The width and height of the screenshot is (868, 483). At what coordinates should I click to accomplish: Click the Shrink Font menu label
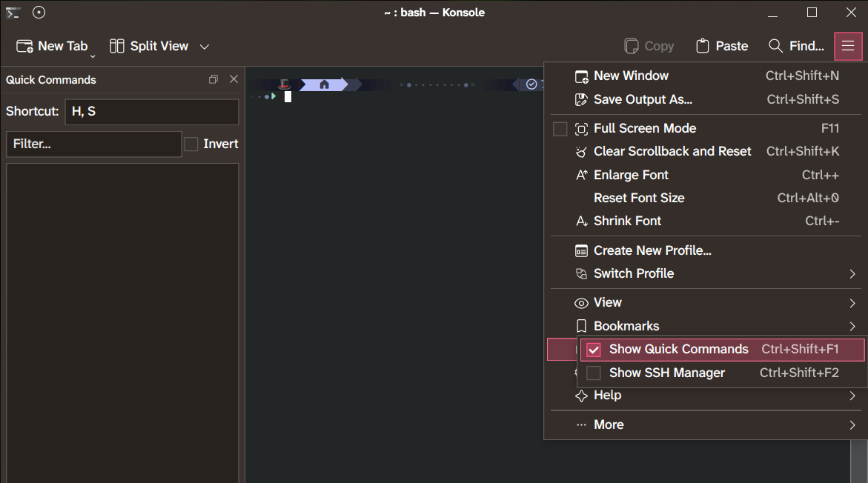click(627, 221)
